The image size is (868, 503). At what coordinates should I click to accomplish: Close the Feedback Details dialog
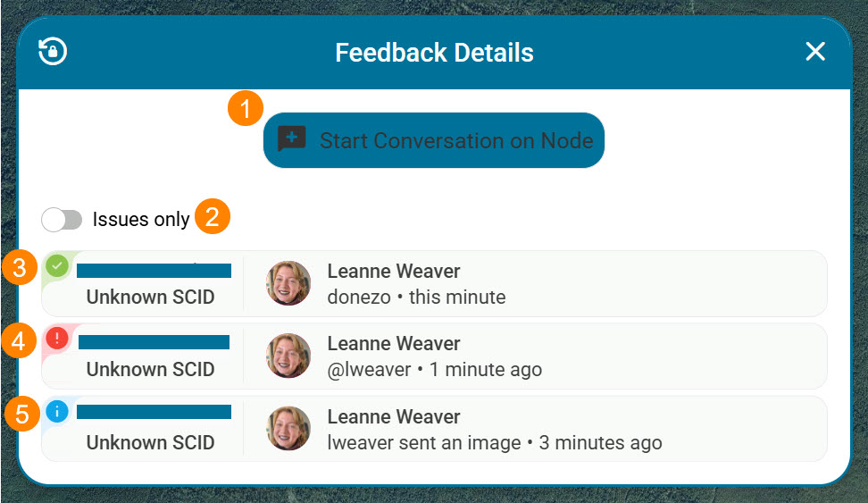point(814,52)
